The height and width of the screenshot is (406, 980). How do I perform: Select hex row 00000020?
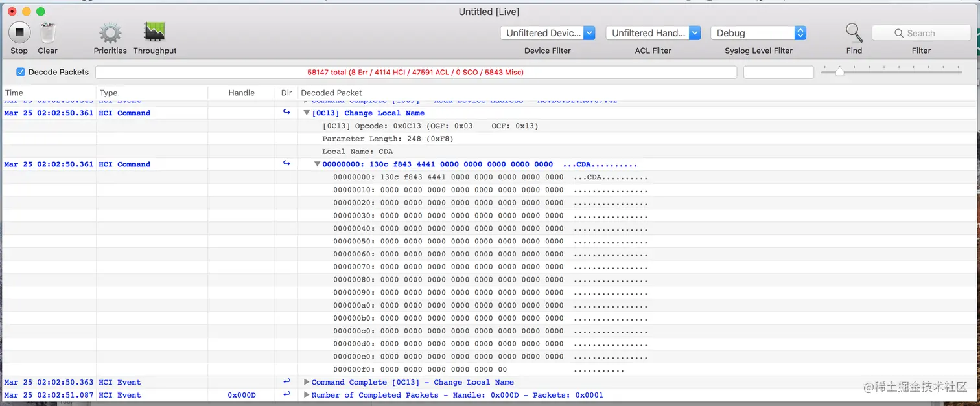coord(490,203)
